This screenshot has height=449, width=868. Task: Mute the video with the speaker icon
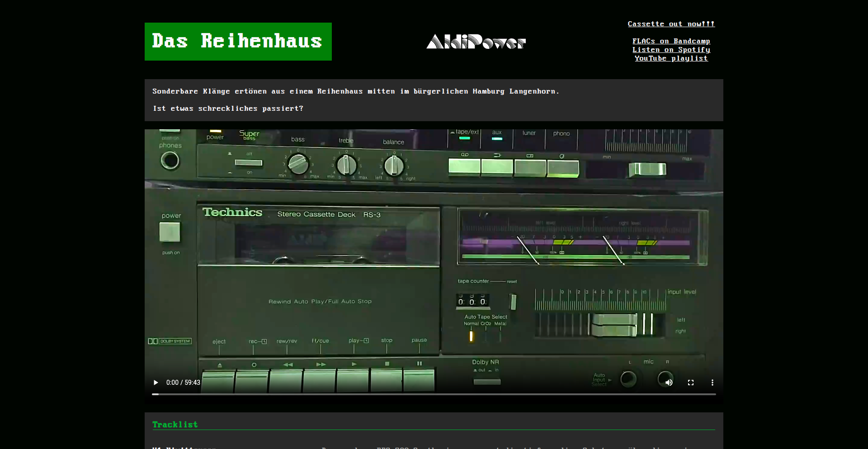click(669, 383)
